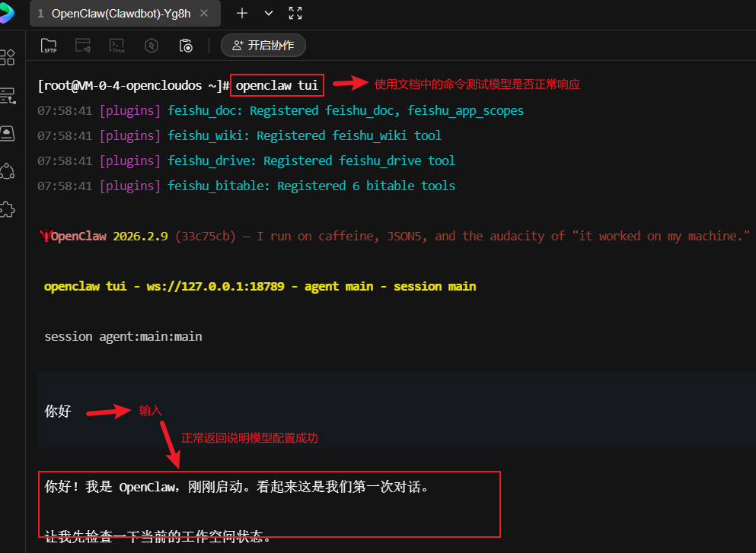Image resolution: width=756 pixels, height=553 pixels.
Task: Click the "session agent:main:main" line
Action: pos(123,337)
